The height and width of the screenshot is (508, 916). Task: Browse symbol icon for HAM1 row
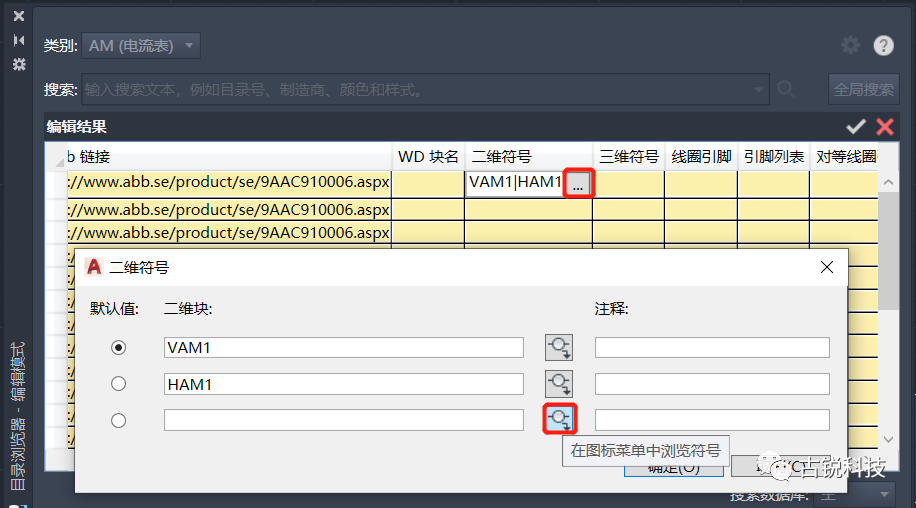[558, 384]
